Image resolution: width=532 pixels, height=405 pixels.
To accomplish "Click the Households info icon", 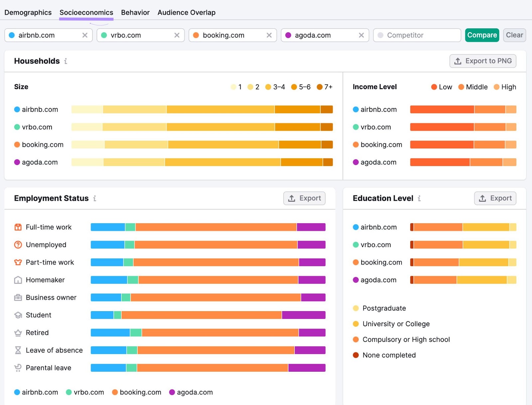I will click(66, 61).
